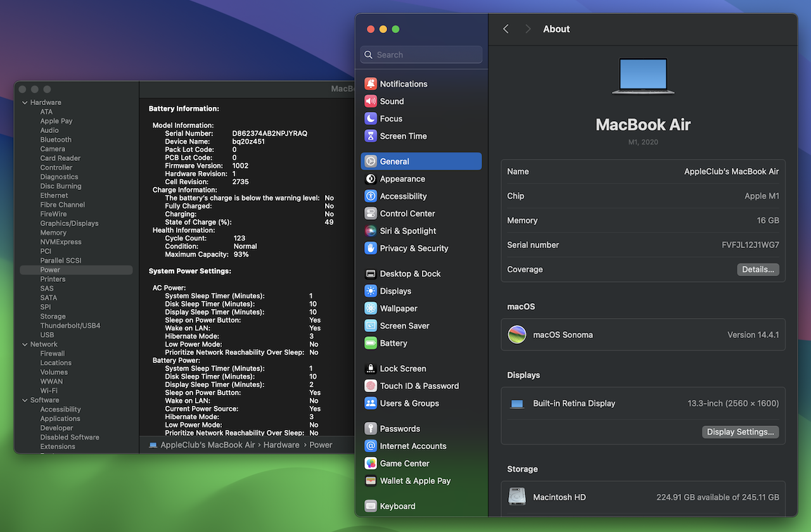Open the Passwords key icon

[x=371, y=429]
